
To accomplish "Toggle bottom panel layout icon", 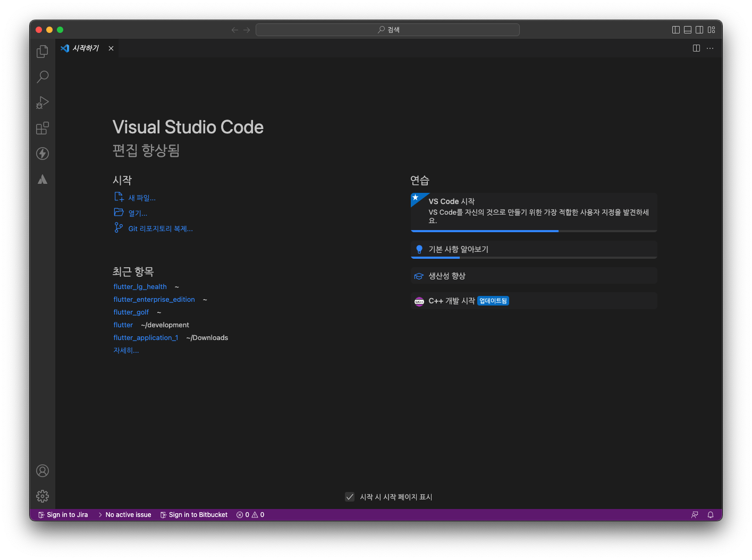I will click(x=688, y=30).
